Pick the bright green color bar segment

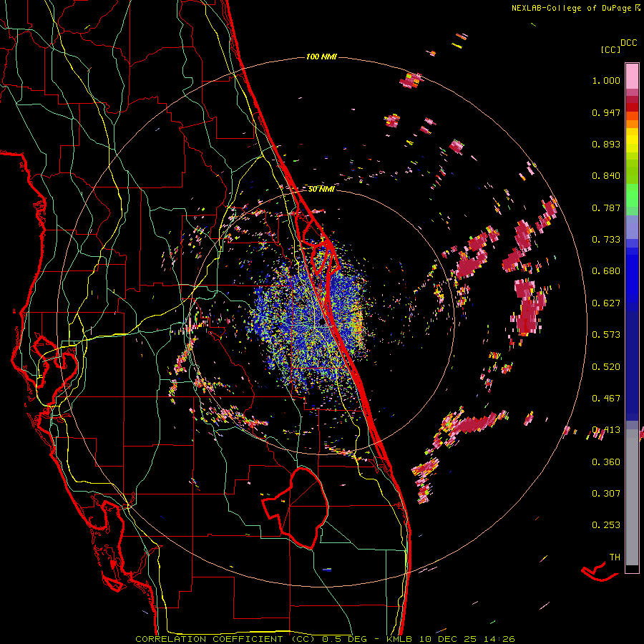click(x=632, y=195)
